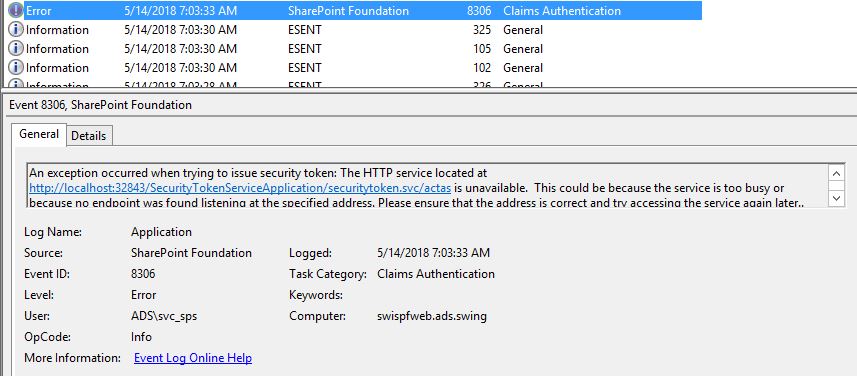This screenshot has height=376, width=857.
Task: Click the Information icon on event 325 row
Action: click(x=16, y=30)
